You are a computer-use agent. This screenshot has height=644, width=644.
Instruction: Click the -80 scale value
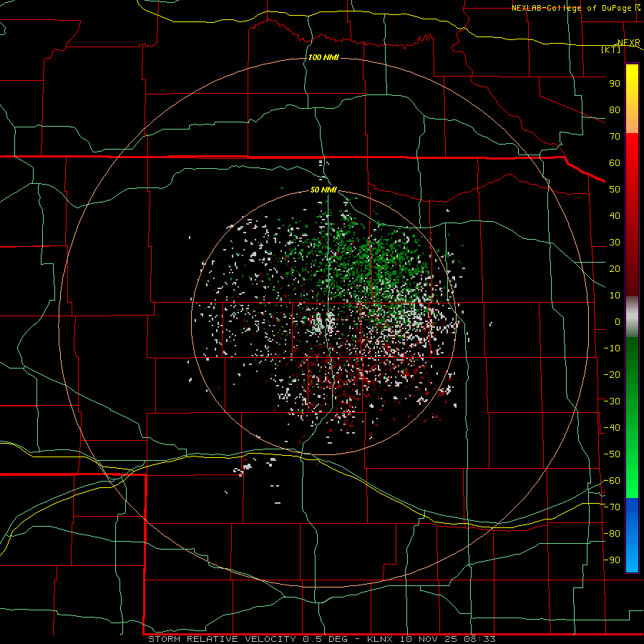click(612, 534)
